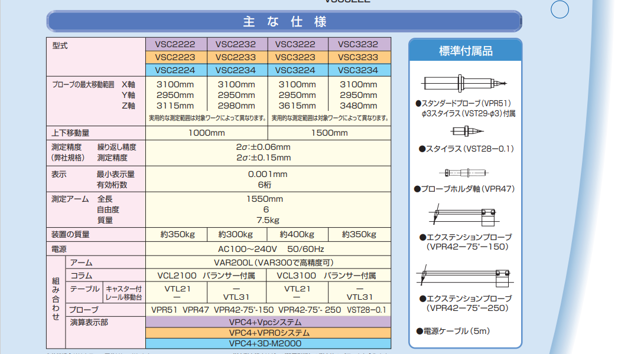Select model cell VSC2234

[237, 70]
